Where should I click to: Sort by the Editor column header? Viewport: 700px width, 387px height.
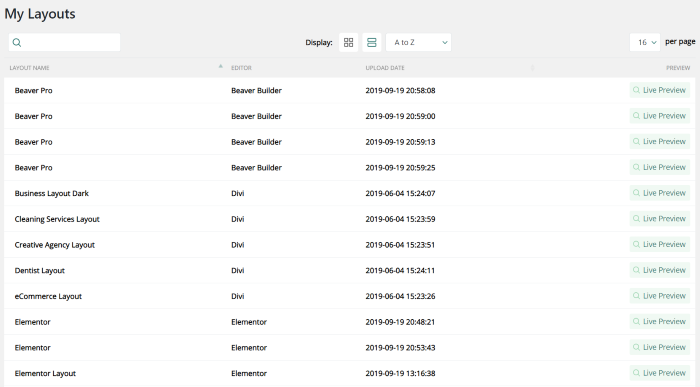[241, 68]
